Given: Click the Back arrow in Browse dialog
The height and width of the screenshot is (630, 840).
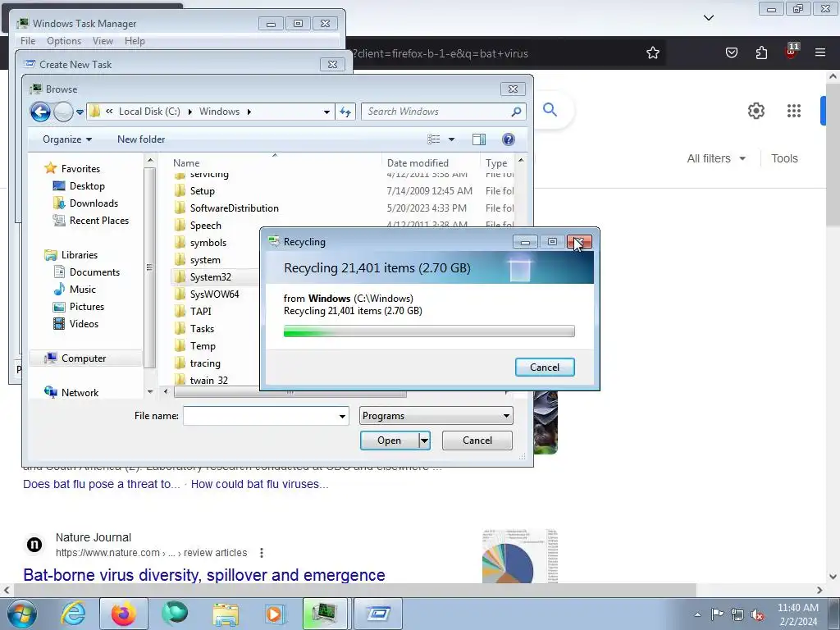Looking at the screenshot, I should (40, 112).
